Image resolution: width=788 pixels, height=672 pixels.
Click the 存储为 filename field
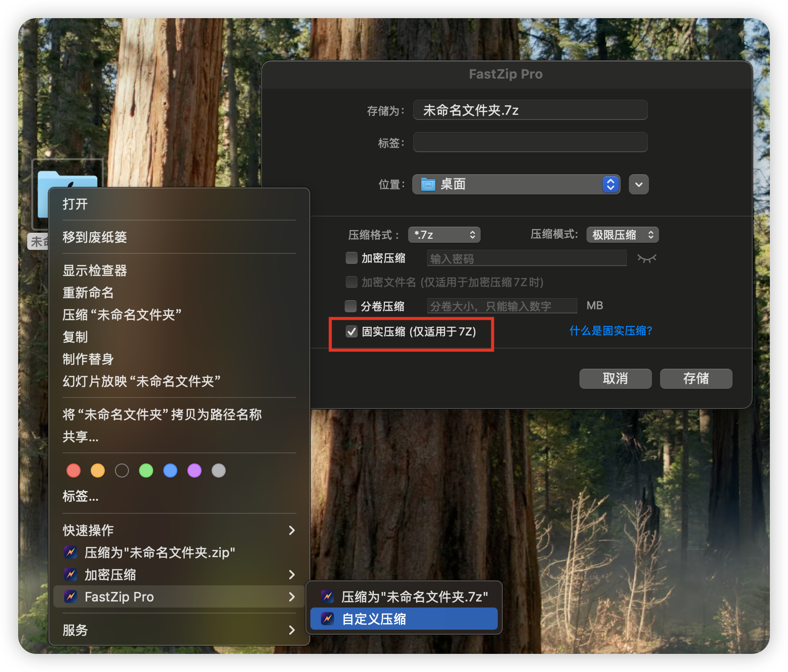(530, 110)
